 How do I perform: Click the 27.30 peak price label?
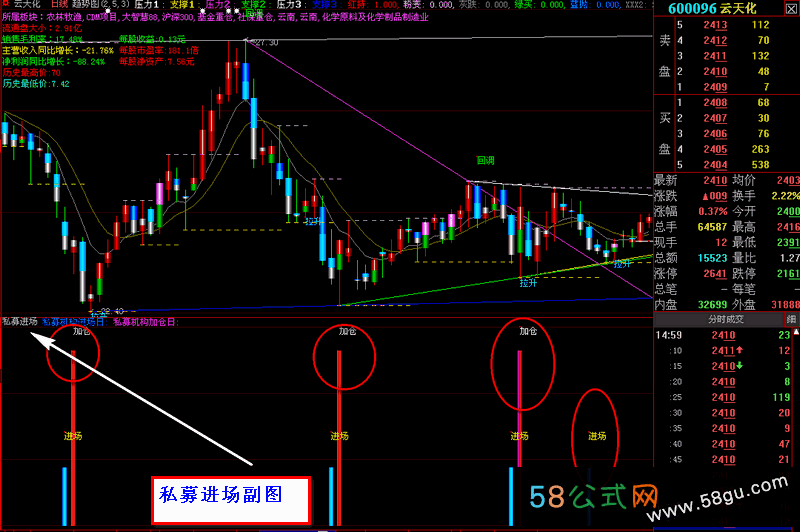pyautogui.click(x=267, y=43)
